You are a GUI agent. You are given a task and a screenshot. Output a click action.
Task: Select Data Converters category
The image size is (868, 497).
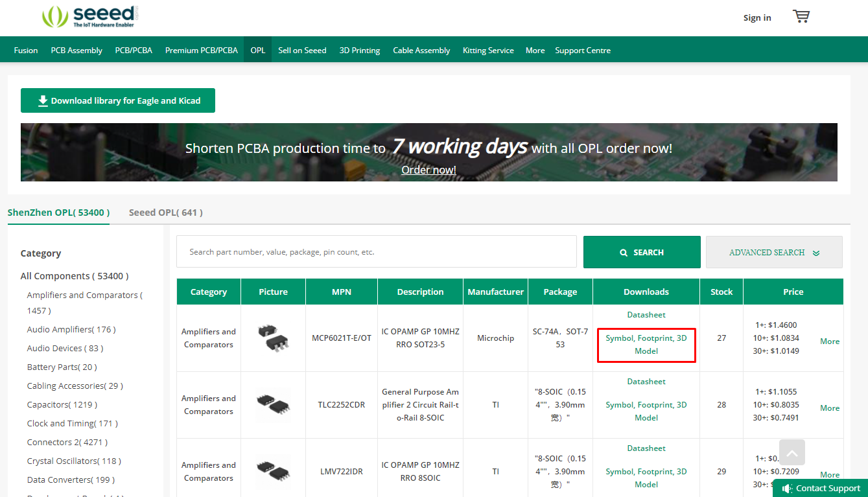click(71, 480)
